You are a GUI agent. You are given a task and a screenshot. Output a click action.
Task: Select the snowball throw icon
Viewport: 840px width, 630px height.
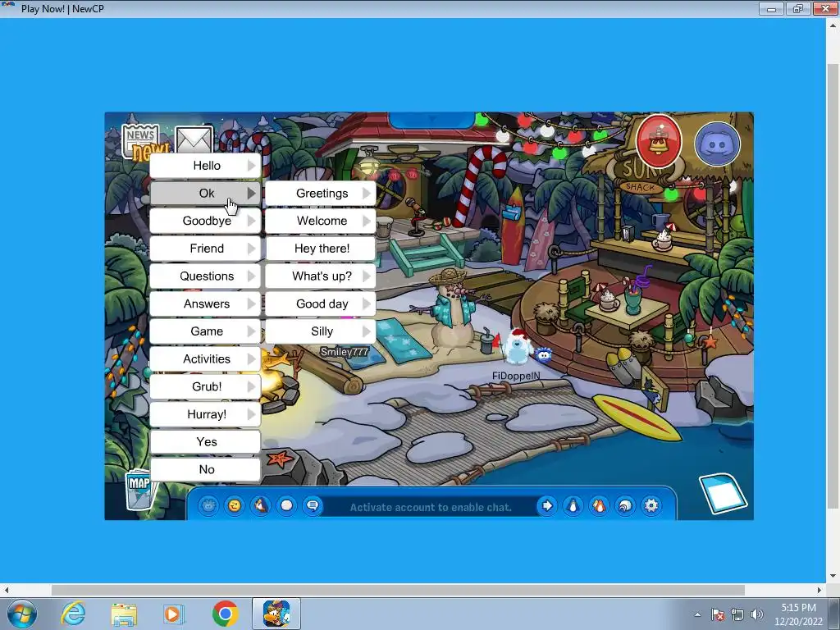(x=286, y=505)
